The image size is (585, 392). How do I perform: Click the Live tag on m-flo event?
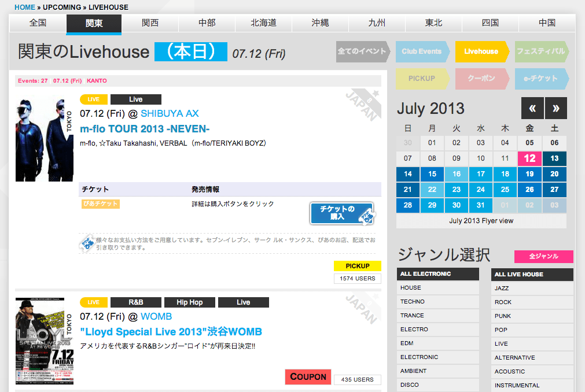pyautogui.click(x=136, y=99)
